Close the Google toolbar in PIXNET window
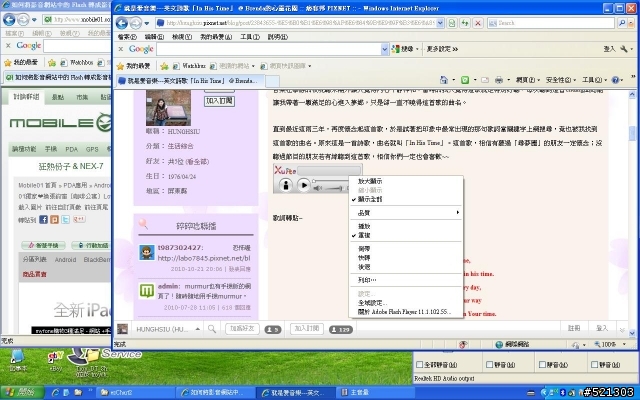This screenshot has width=640, height=400. click(120, 49)
